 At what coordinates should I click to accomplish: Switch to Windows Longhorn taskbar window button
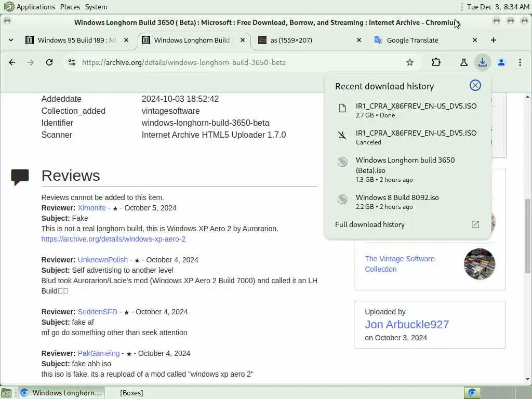(61, 393)
